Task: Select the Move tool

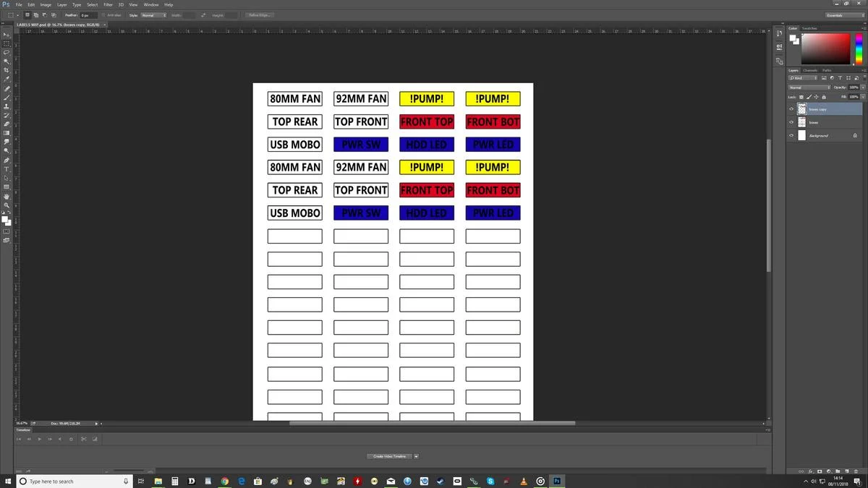Action: click(x=7, y=34)
